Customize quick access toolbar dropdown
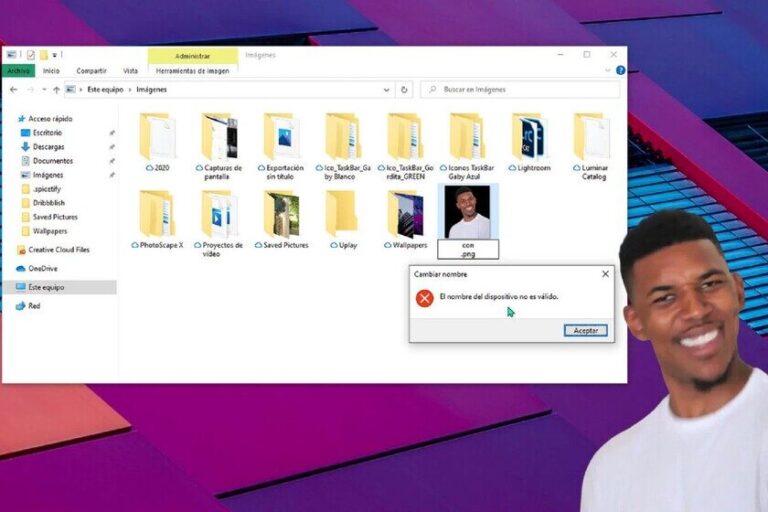 (x=55, y=55)
